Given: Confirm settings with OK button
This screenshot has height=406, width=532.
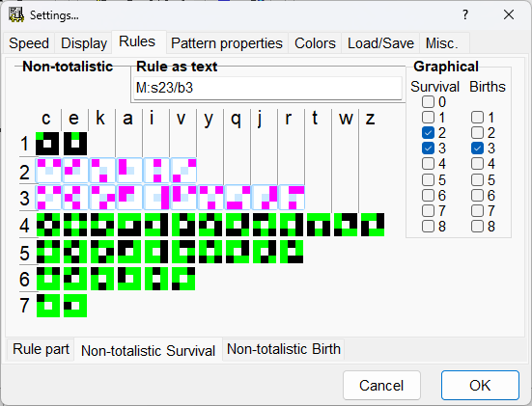Looking at the screenshot, I should coord(480,386).
